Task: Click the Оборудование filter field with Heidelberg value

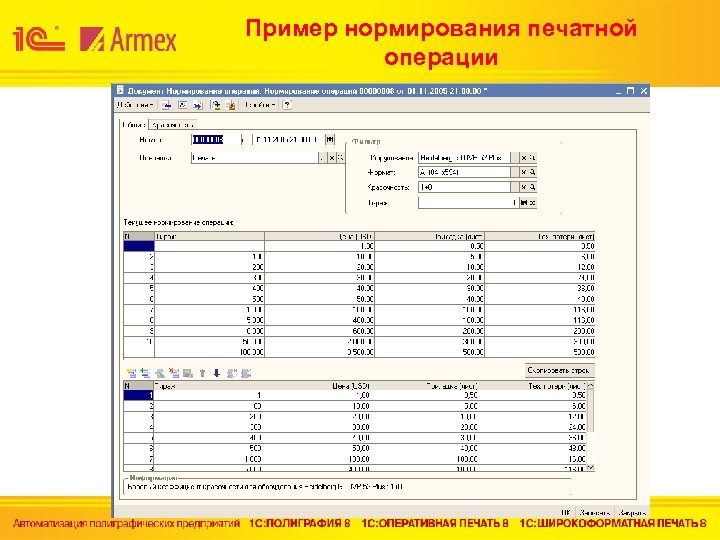Action: [x=464, y=158]
